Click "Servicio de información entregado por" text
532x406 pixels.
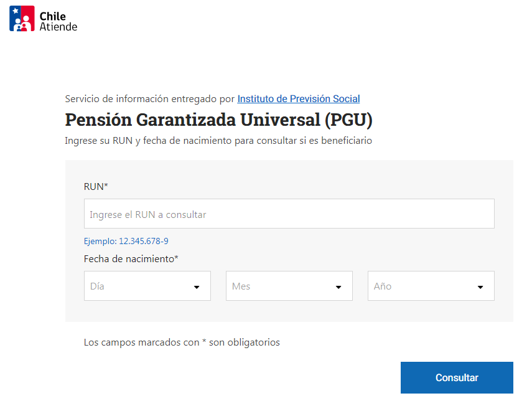pos(149,98)
